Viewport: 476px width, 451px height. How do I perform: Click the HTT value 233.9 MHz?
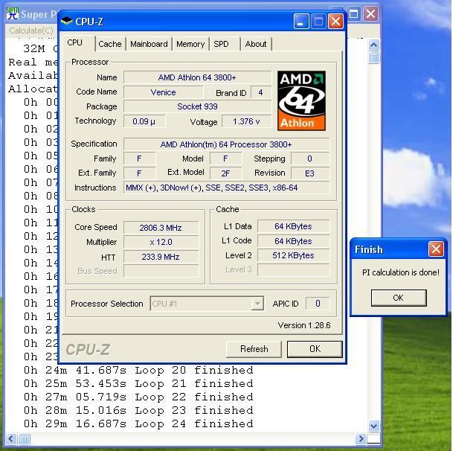point(161,257)
